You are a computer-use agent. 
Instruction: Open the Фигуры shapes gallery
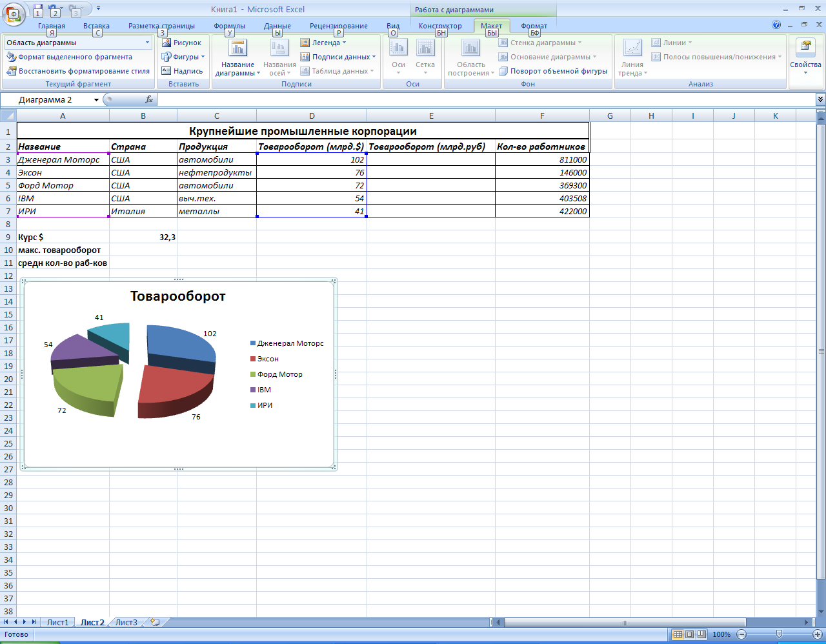click(183, 57)
